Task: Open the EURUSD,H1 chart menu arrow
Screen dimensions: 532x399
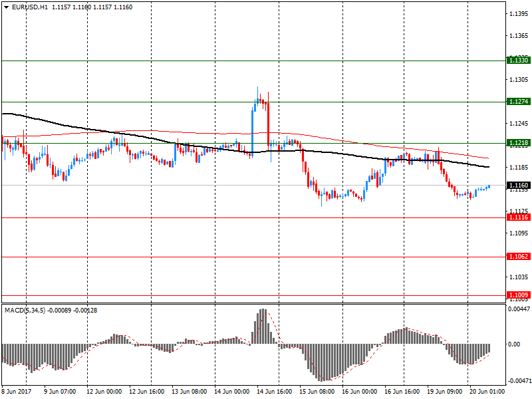Action: click(x=6, y=7)
